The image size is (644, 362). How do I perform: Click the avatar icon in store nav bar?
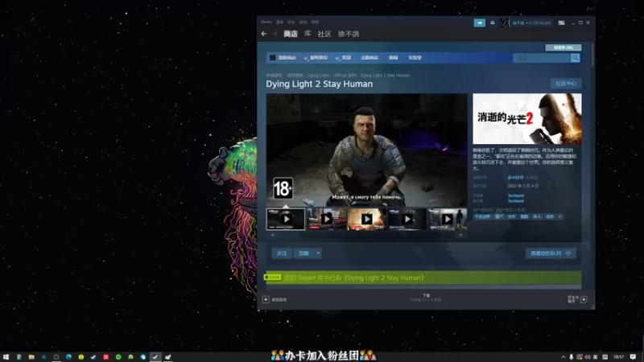pos(272,58)
